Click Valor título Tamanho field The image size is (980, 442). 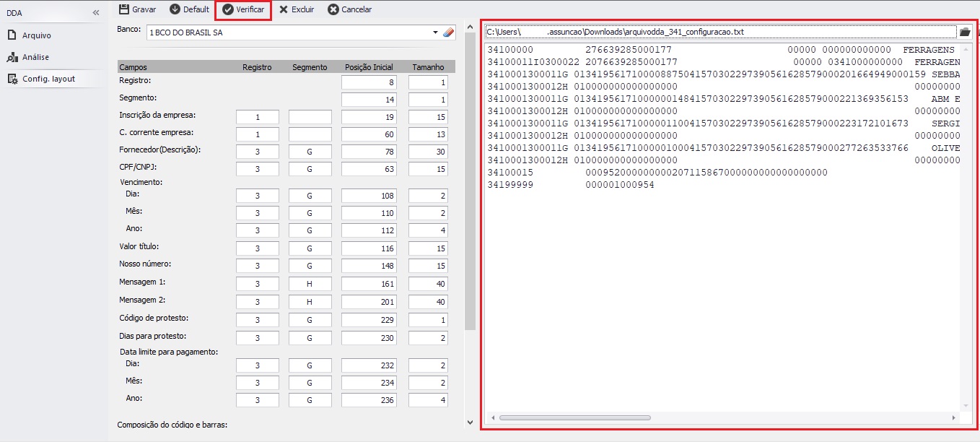(x=428, y=248)
